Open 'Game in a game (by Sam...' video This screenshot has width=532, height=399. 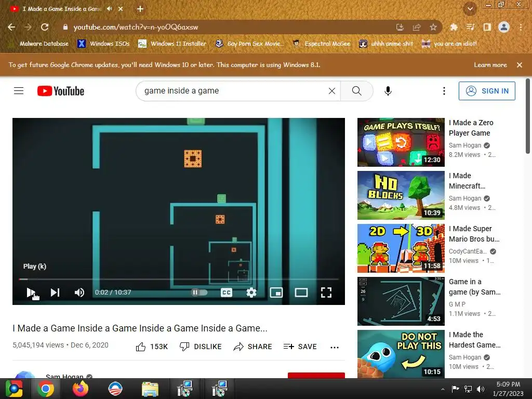coord(474,287)
